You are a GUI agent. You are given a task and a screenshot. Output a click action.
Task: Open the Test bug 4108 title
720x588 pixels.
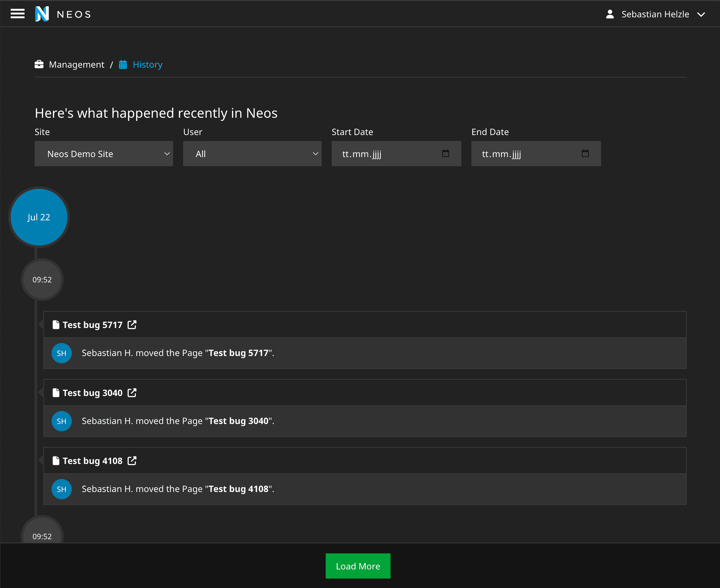93,461
